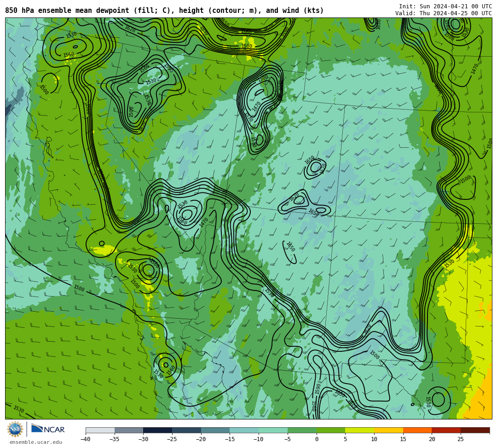Click the -10 colorbar tick label
497x448 pixels.
pos(258,439)
